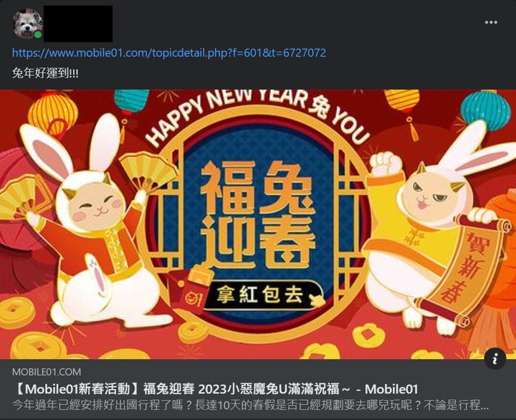Click the green online status dot
The image size is (516, 420).
pyautogui.click(x=38, y=34)
